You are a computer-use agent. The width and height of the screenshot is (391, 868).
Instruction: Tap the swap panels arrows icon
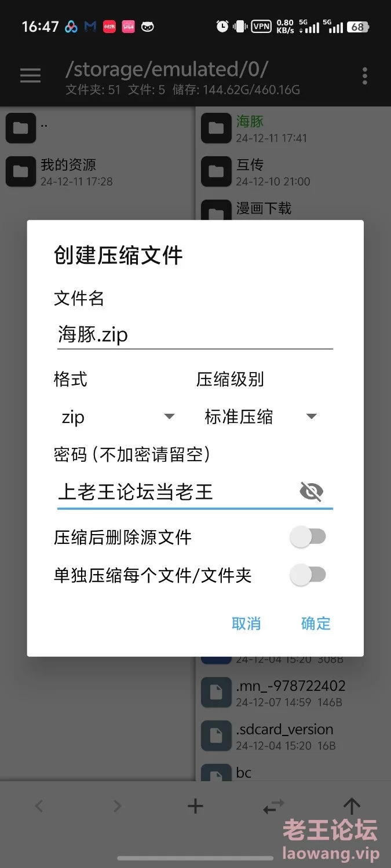[273, 806]
